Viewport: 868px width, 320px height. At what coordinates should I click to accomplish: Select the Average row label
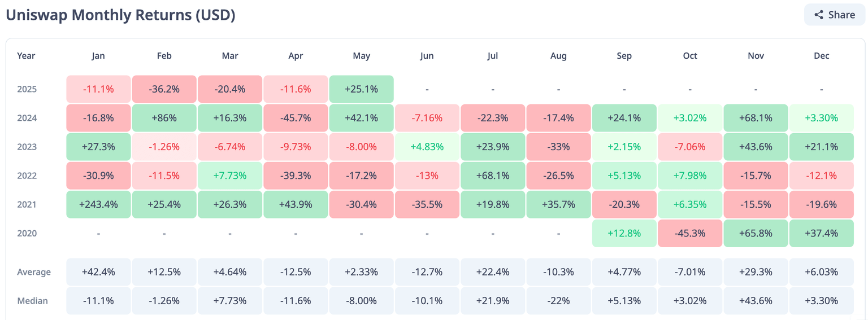(x=34, y=272)
